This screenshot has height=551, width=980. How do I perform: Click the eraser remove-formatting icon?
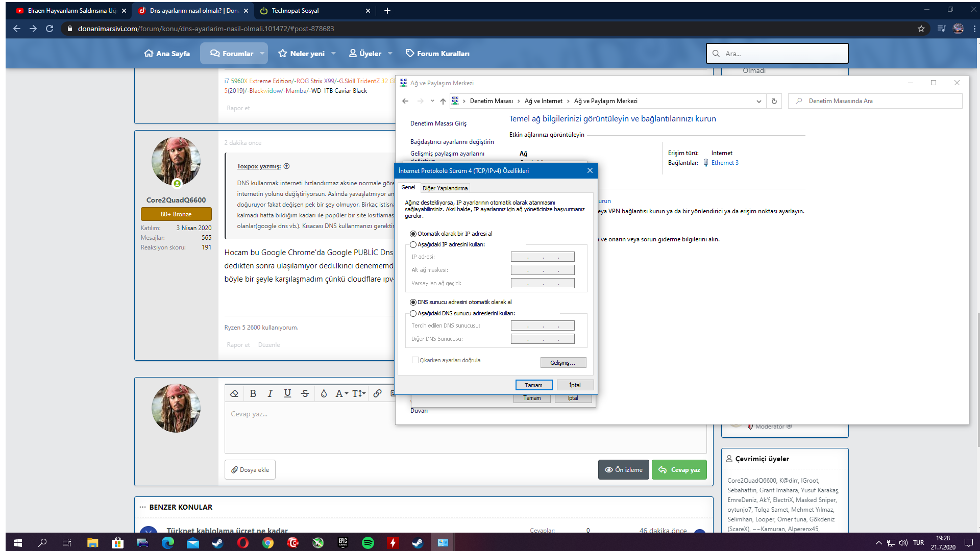[234, 393]
